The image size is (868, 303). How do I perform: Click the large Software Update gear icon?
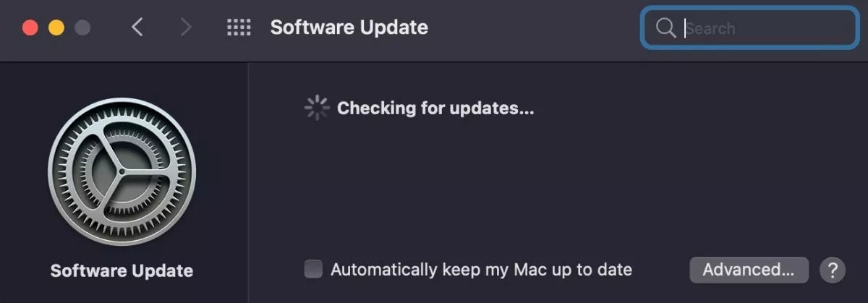click(122, 172)
